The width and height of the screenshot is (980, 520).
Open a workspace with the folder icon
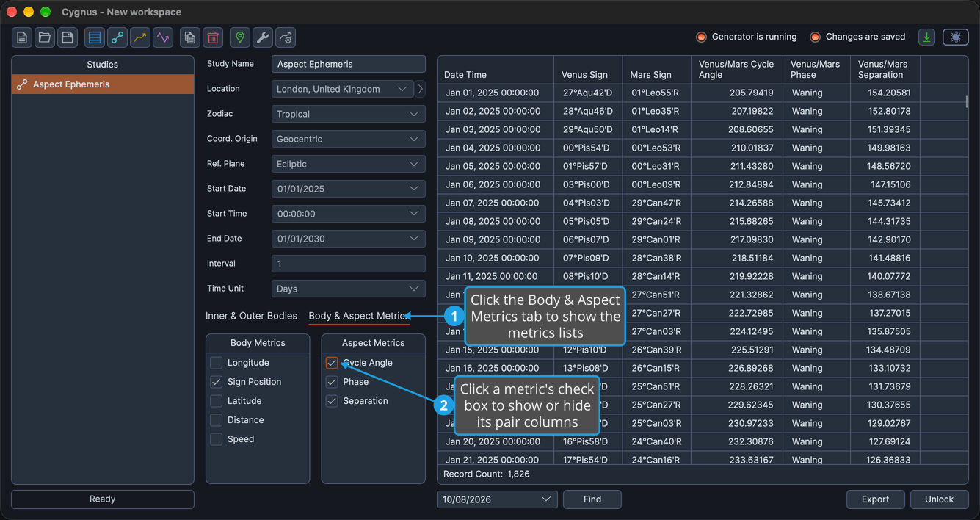pos(45,37)
